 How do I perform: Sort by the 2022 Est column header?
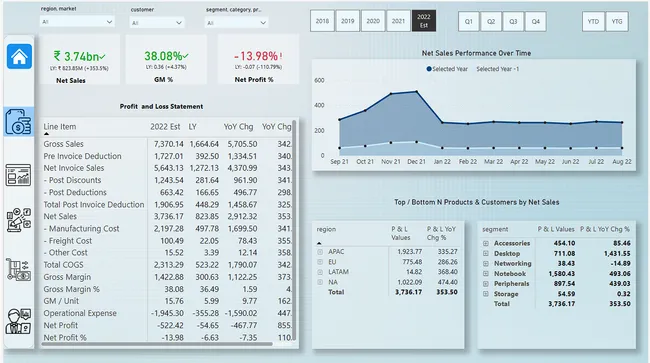pos(165,127)
